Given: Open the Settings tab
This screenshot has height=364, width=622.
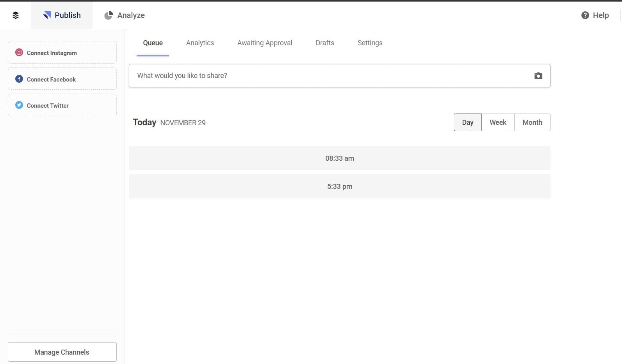Looking at the screenshot, I should [370, 43].
